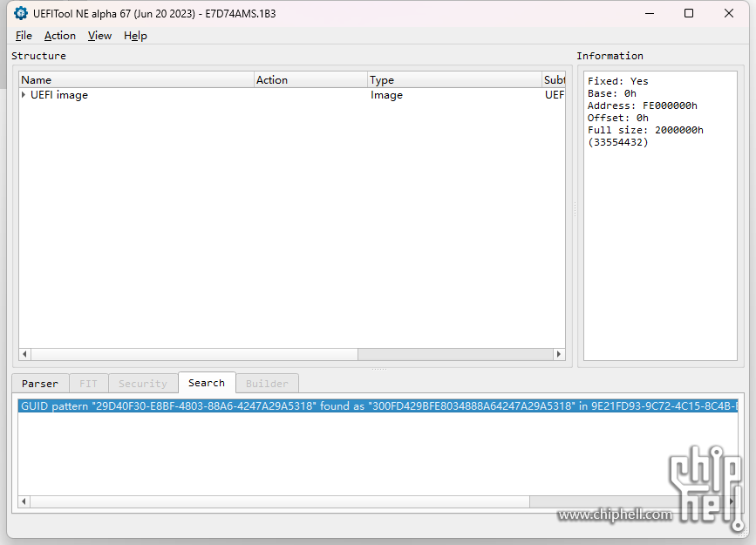This screenshot has height=545, width=756.
Task: Select the Image type cell
Action: click(x=386, y=95)
